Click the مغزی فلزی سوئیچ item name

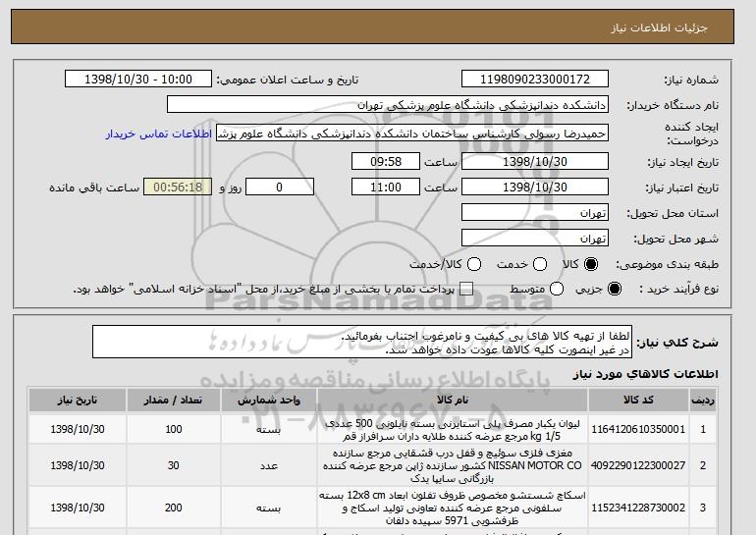(x=453, y=465)
